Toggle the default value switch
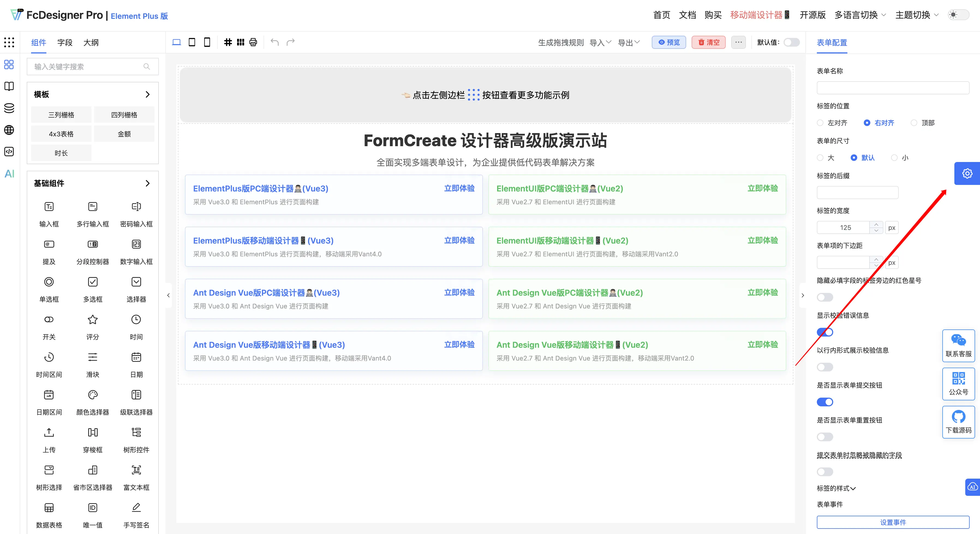This screenshot has width=980, height=534. pyautogui.click(x=791, y=42)
